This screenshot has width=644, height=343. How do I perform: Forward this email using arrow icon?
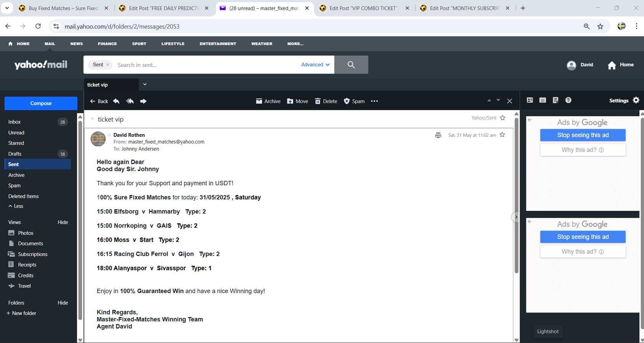[x=143, y=101]
